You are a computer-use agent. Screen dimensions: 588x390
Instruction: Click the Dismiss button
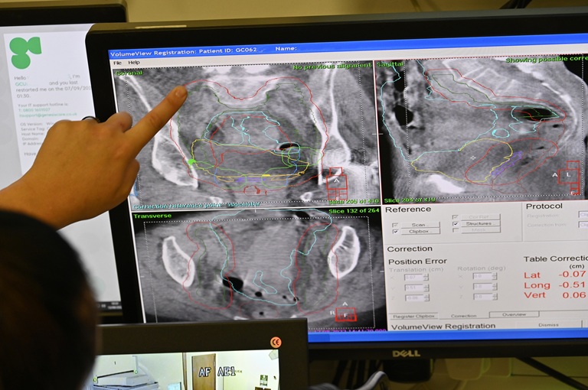(548, 325)
